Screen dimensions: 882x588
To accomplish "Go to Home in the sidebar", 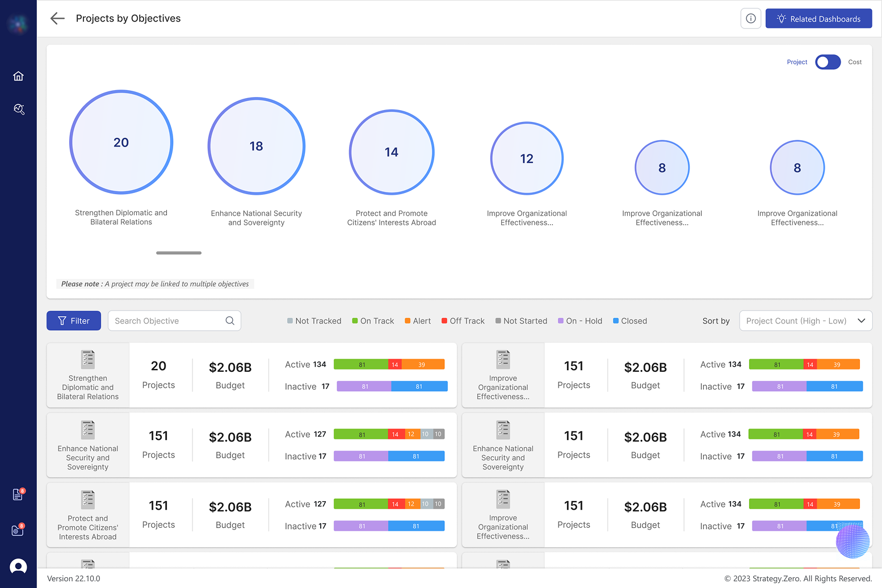I will click(x=18, y=76).
